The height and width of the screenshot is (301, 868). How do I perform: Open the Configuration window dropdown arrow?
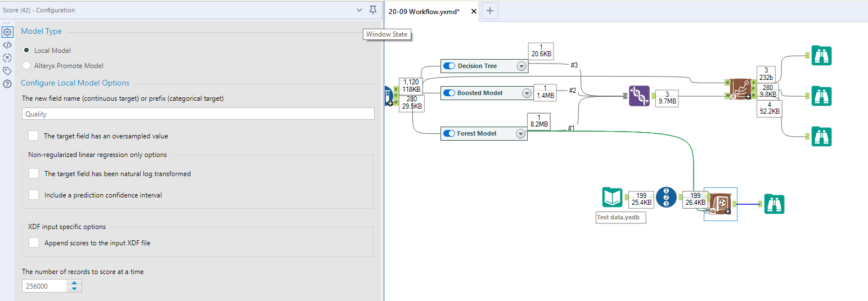click(x=359, y=10)
